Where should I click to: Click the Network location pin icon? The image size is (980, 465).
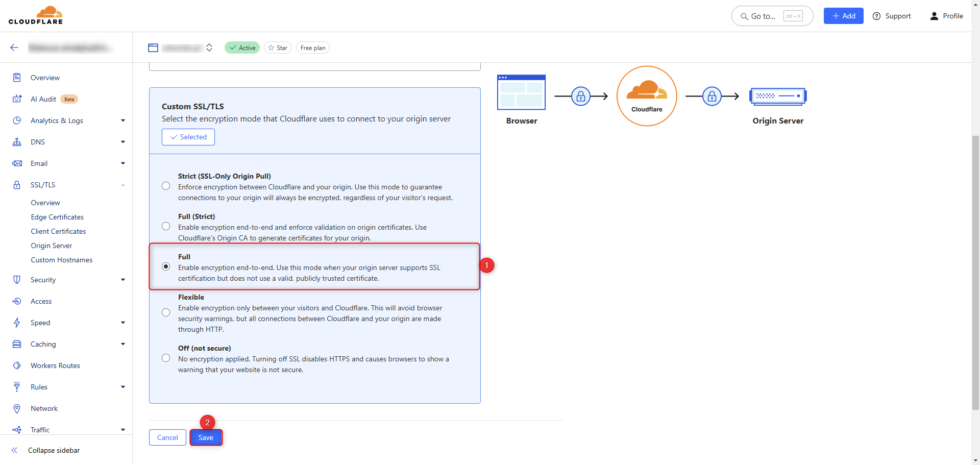click(x=17, y=408)
